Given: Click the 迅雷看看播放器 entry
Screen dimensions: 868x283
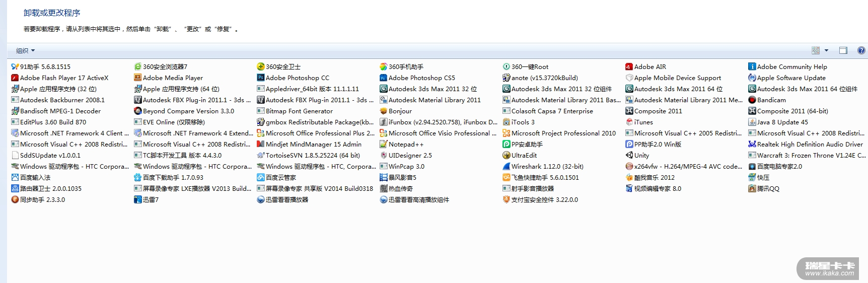Looking at the screenshot, I should (x=283, y=199).
